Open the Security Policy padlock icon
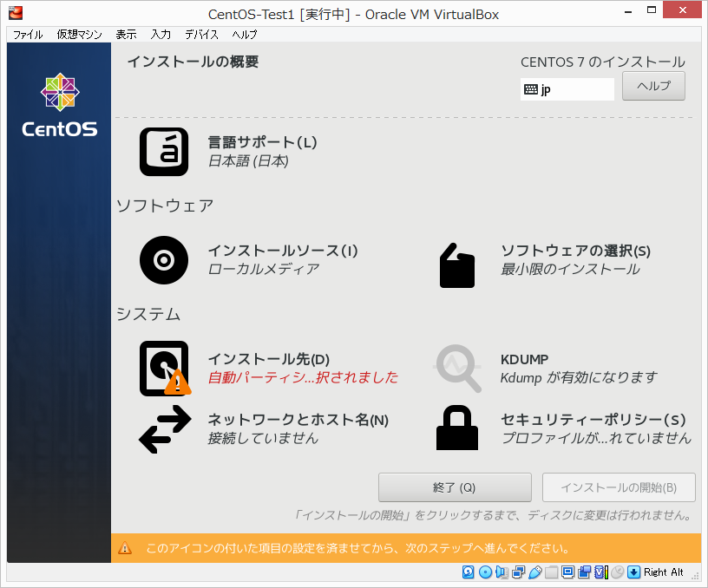The height and width of the screenshot is (588, 708). (457, 428)
